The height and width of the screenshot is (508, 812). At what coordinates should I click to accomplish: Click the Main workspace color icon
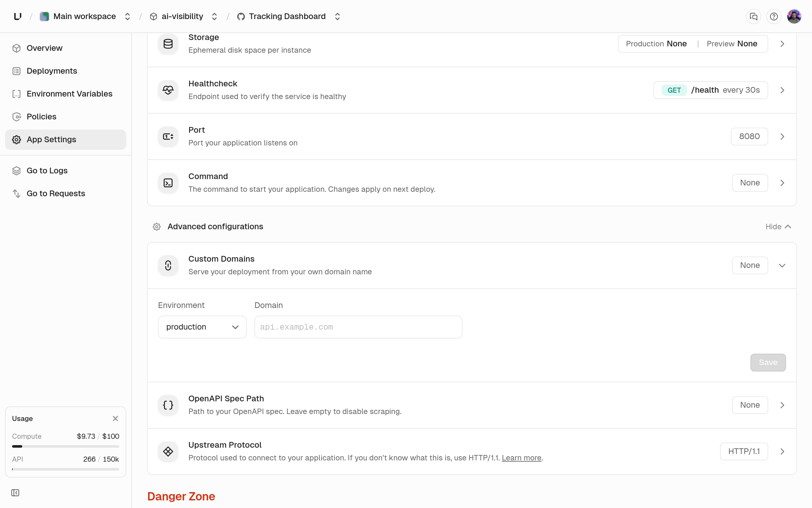click(44, 17)
